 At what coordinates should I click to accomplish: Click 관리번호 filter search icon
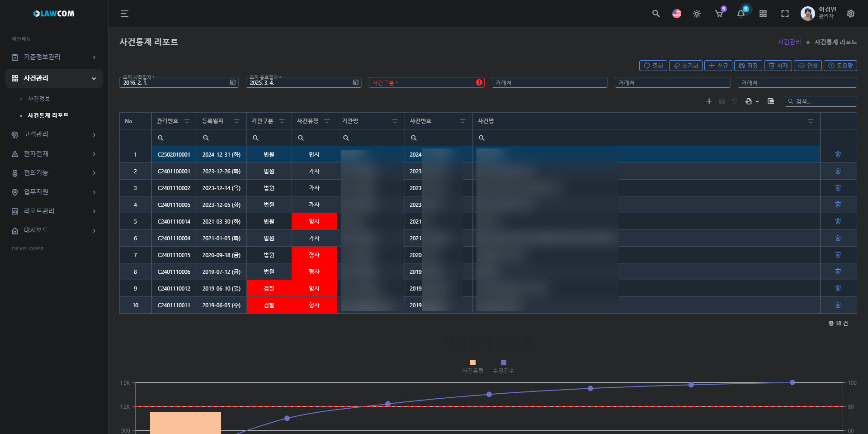tap(160, 138)
